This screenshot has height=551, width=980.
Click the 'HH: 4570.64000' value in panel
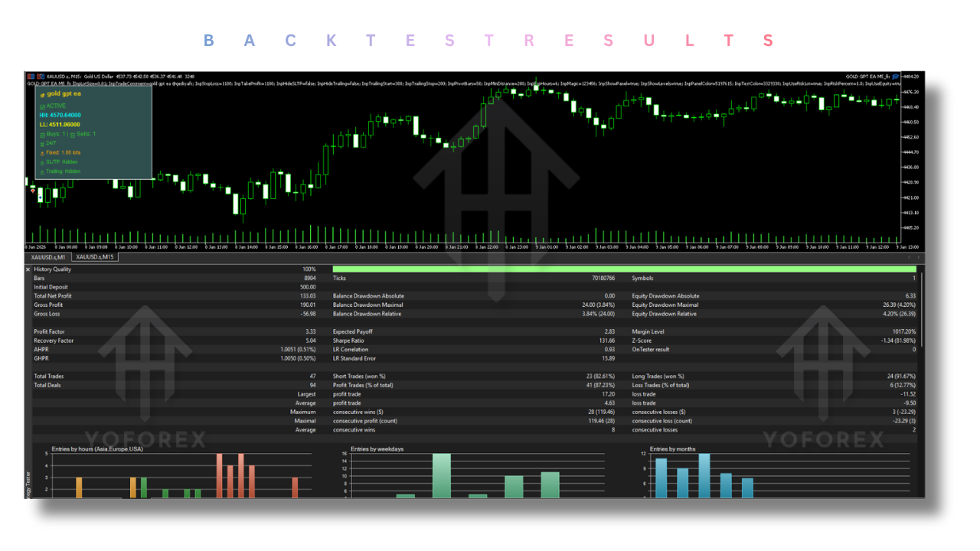pos(60,115)
